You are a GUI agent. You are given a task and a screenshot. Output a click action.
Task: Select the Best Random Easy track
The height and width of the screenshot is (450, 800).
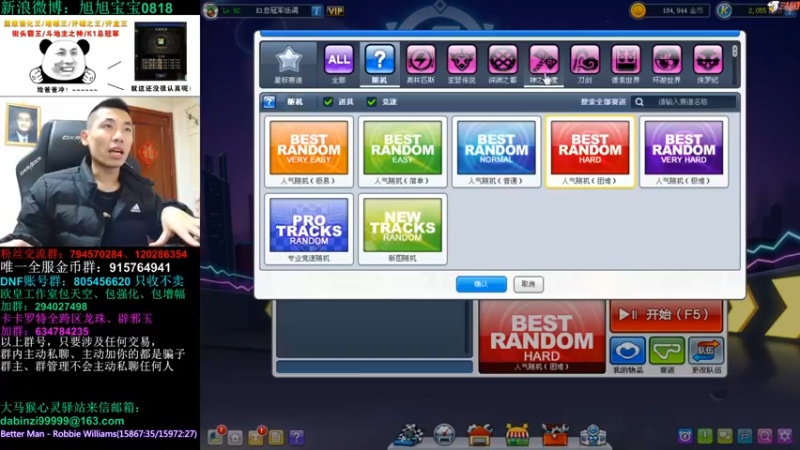[x=403, y=152]
